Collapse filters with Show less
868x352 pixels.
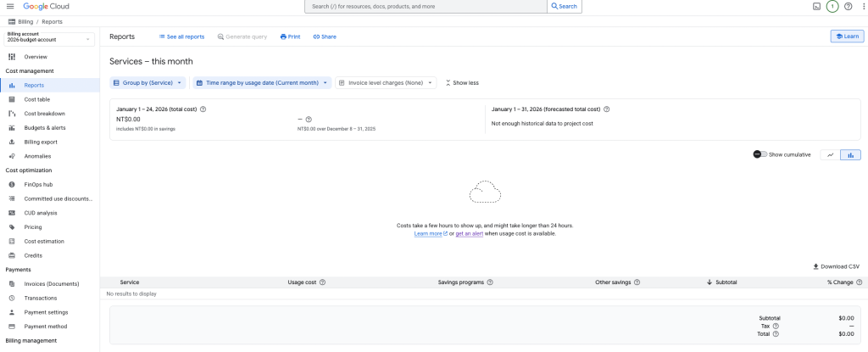click(462, 82)
